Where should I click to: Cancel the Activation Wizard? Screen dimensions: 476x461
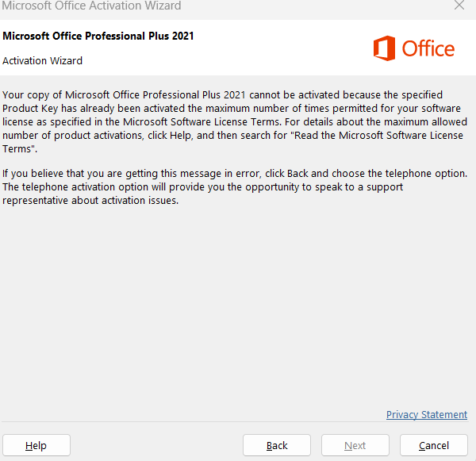click(x=434, y=445)
